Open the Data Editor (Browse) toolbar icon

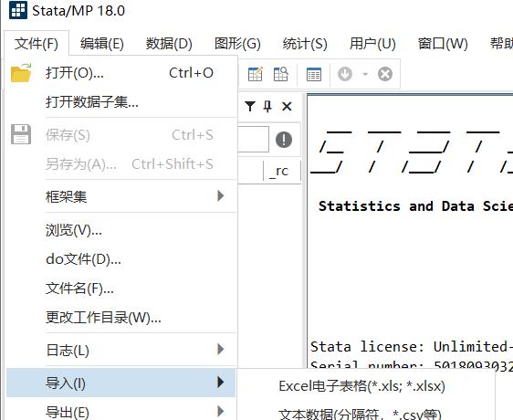281,74
